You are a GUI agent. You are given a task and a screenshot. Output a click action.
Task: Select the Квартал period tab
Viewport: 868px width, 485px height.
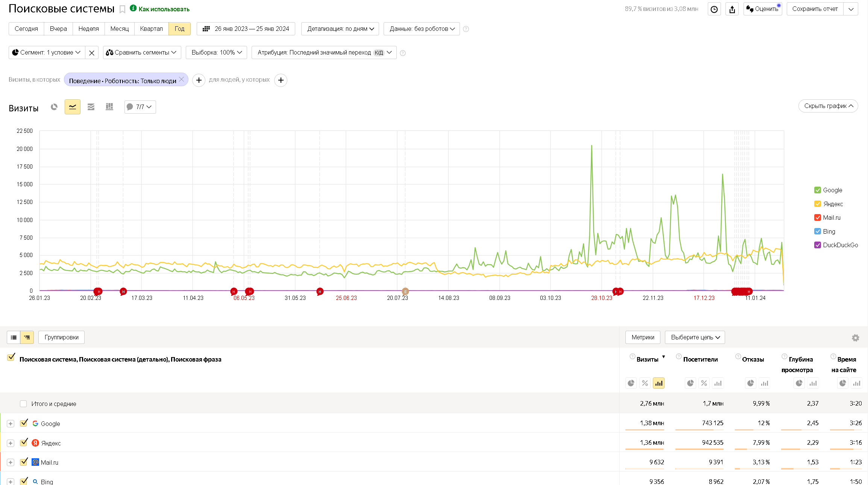pos(151,29)
